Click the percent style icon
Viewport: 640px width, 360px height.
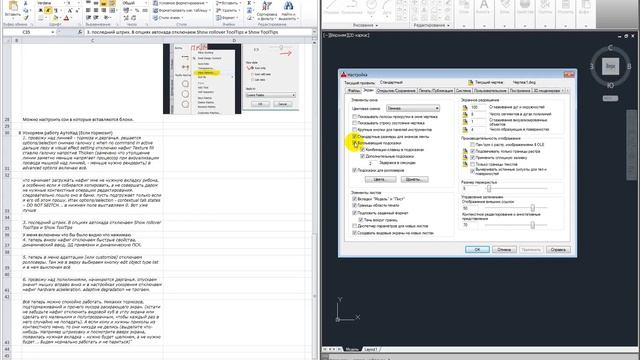tap(137, 10)
